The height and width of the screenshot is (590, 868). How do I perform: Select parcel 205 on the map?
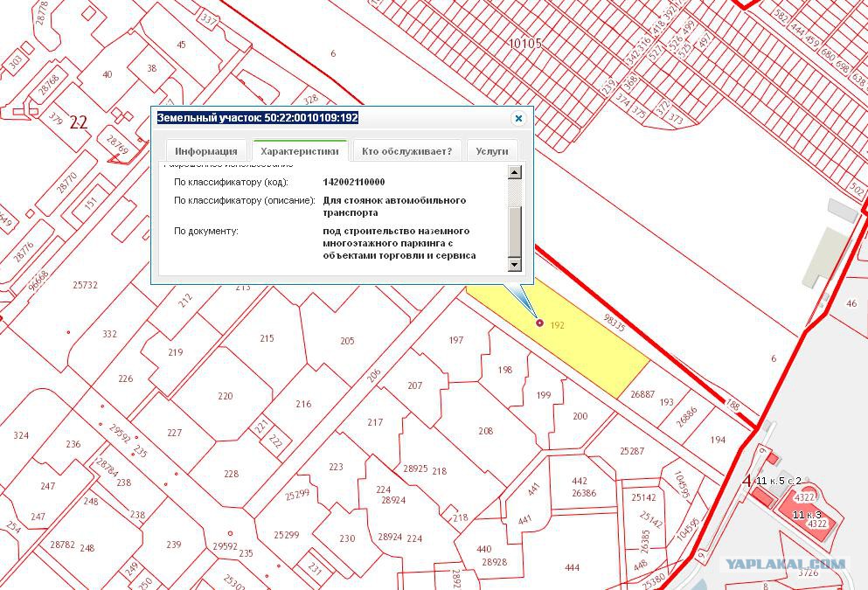[x=347, y=341]
